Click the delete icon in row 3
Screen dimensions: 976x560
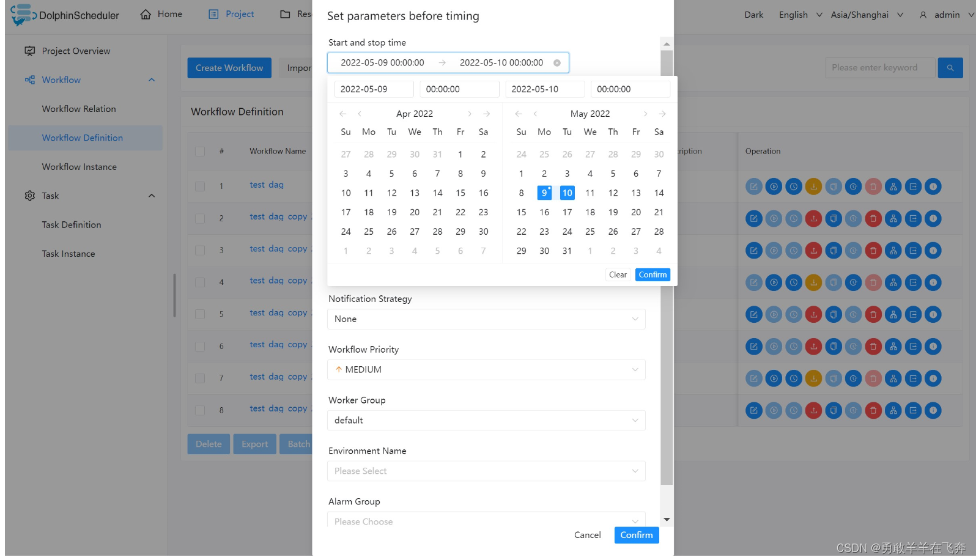[x=873, y=250]
